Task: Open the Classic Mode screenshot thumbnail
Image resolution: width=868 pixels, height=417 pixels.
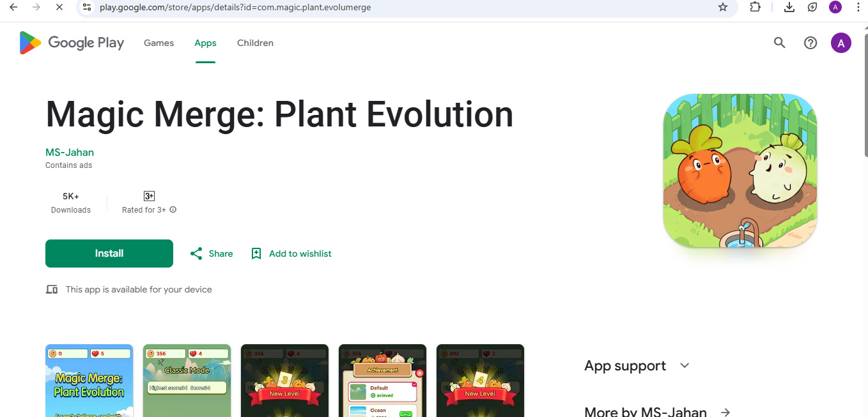Action: coord(187,381)
